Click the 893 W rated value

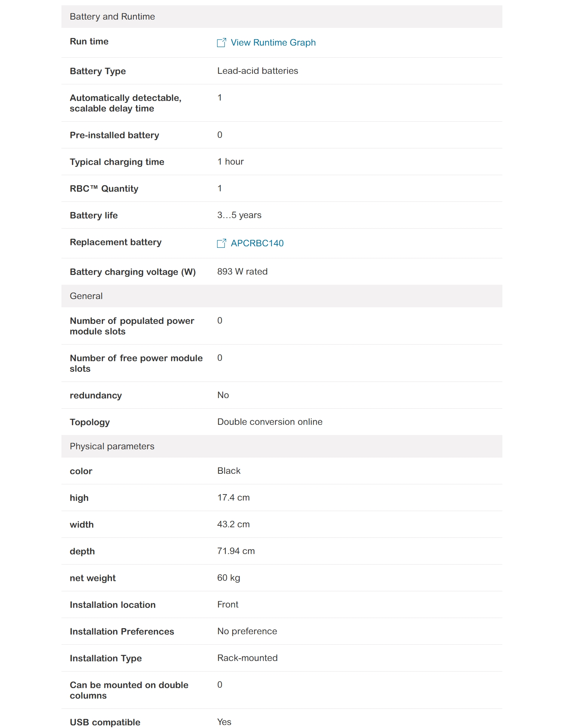[x=242, y=272]
